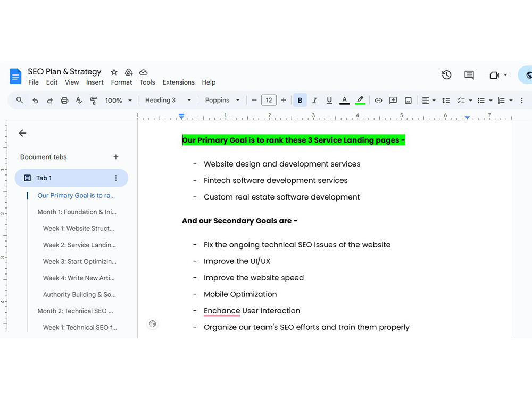Viewport: 532px width, 399px height.
Task: Open the Tools menu
Action: pos(147,82)
